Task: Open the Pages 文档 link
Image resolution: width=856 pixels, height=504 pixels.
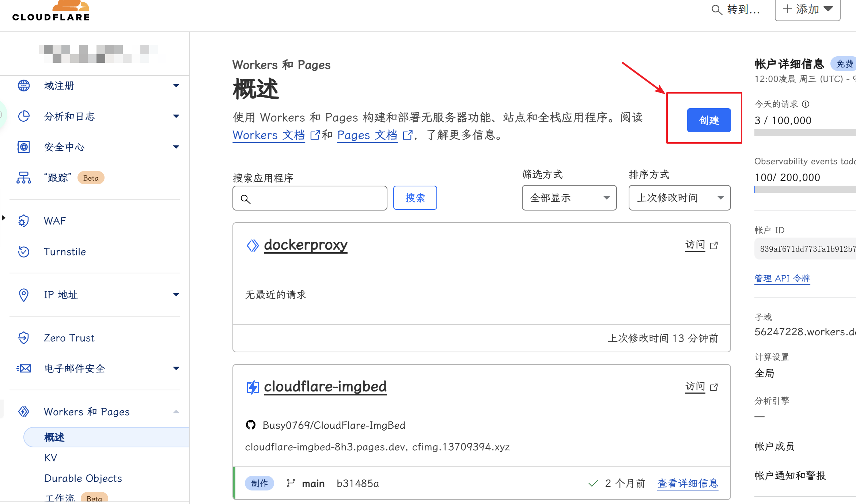Action: (x=367, y=135)
